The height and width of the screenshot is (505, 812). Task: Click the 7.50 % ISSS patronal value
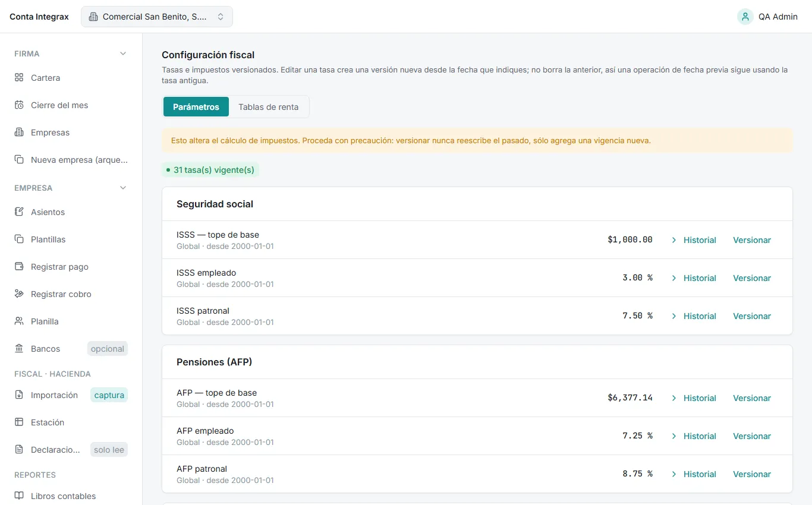click(x=638, y=316)
